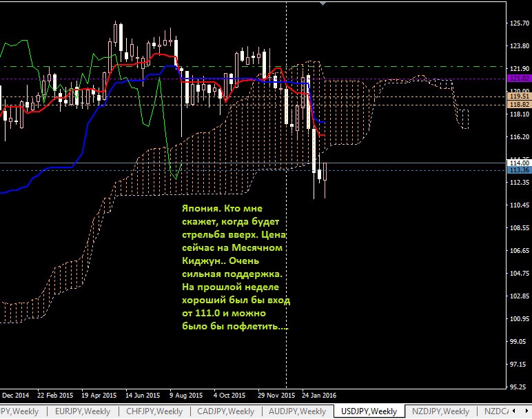
Task: Open the AUDJPY,Weekly chart tab
Action: [297, 411]
